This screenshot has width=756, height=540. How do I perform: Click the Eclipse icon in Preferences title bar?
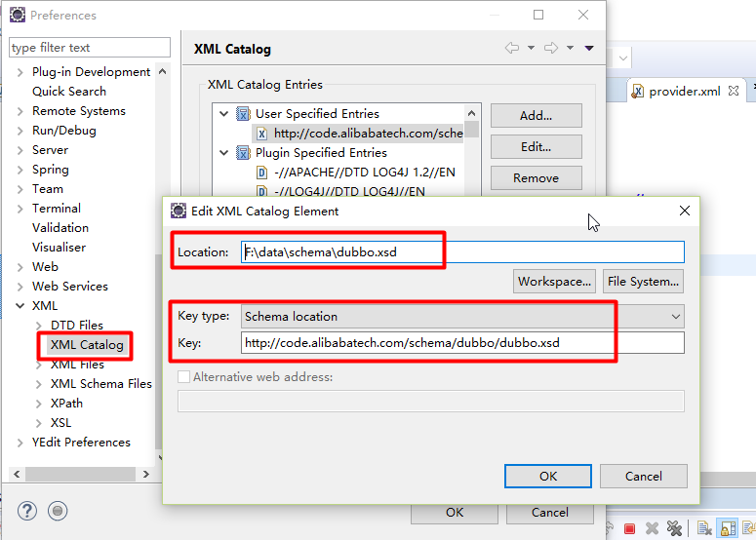tap(18, 15)
